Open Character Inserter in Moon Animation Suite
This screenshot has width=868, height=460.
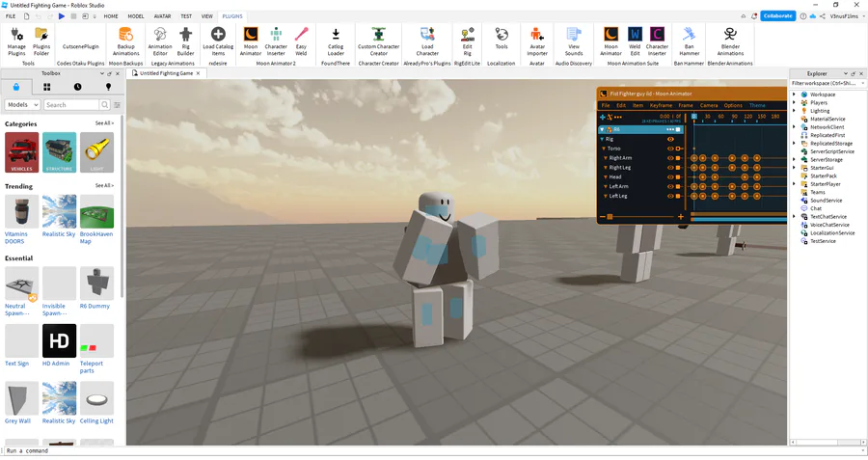pos(657,41)
